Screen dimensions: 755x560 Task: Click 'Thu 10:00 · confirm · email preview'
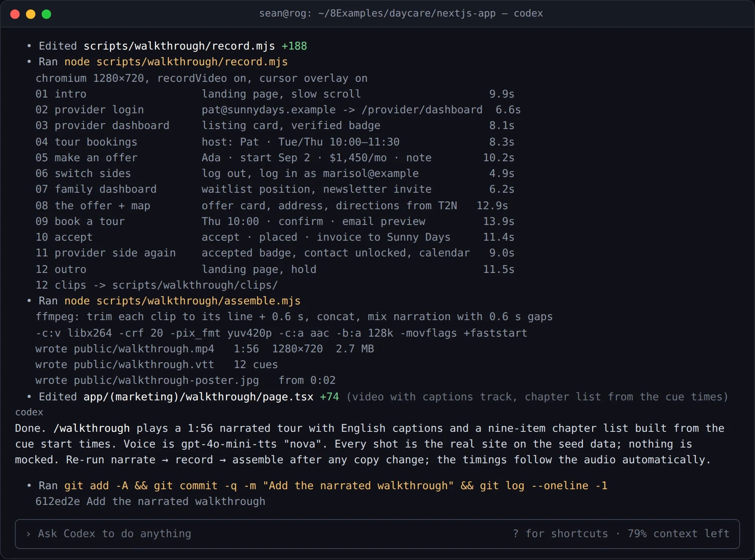tap(313, 221)
